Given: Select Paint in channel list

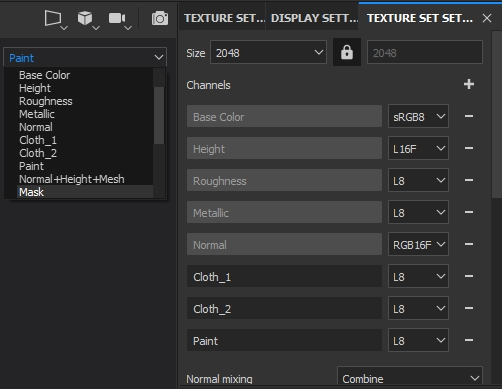Looking at the screenshot, I should [x=85, y=166].
